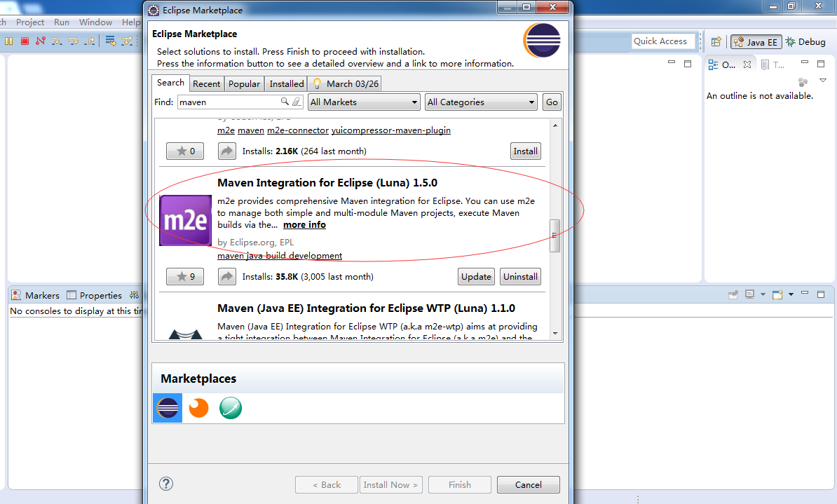Click the m2e logo thumbnail
The image size is (837, 504).
pos(185,221)
